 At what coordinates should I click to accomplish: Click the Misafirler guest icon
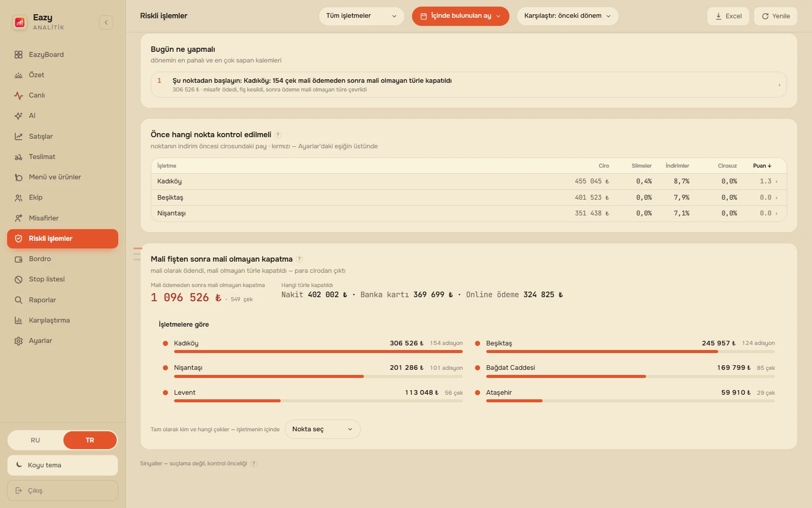19,218
